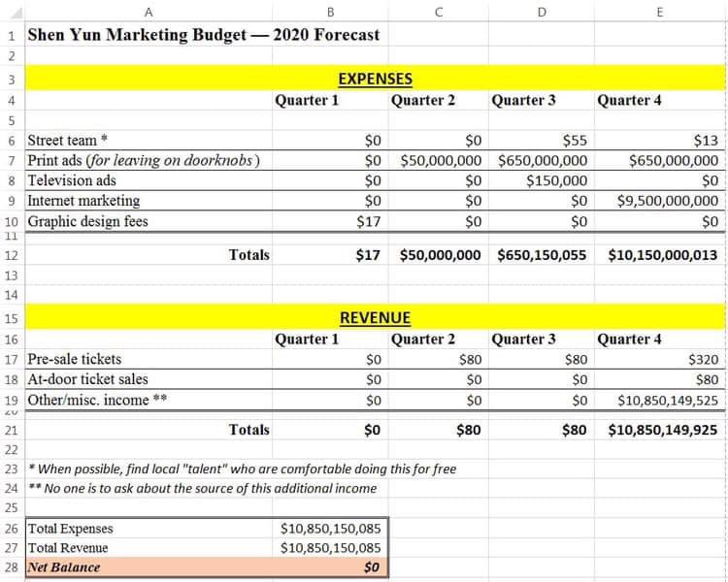The height and width of the screenshot is (582, 728).
Task: Select 'Quarter 2' under EXPENSES
Action: point(423,100)
